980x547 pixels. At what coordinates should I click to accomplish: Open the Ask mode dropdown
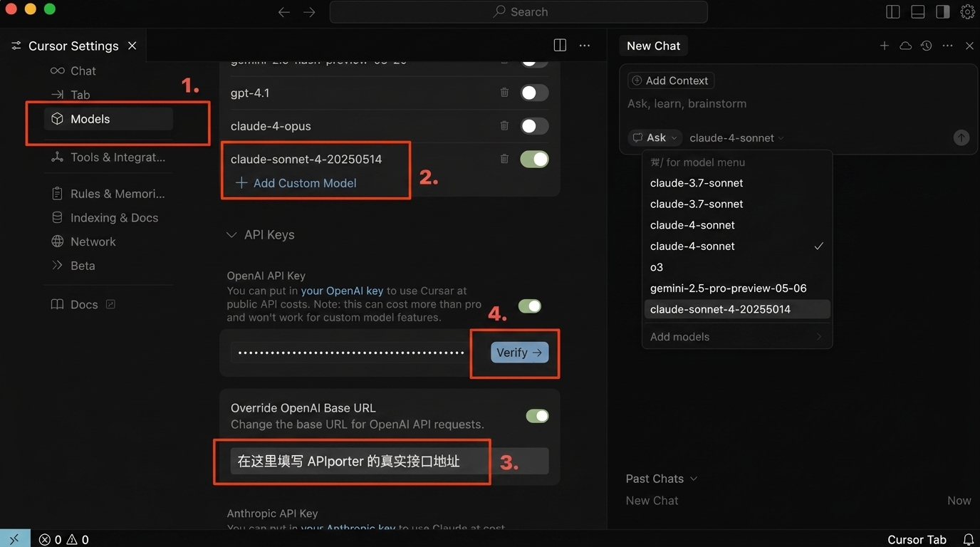point(654,137)
